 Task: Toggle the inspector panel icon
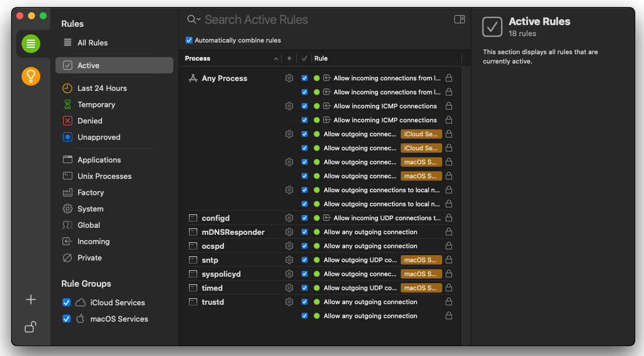click(x=460, y=20)
